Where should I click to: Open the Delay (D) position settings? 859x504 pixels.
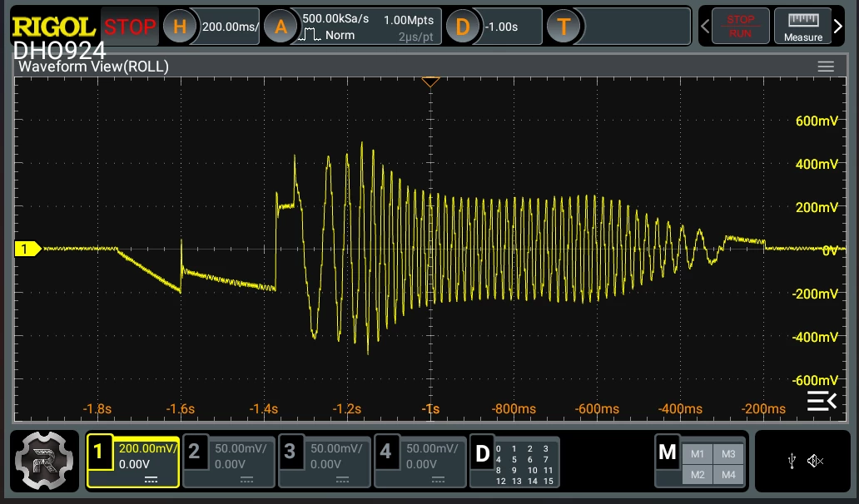pos(462,27)
